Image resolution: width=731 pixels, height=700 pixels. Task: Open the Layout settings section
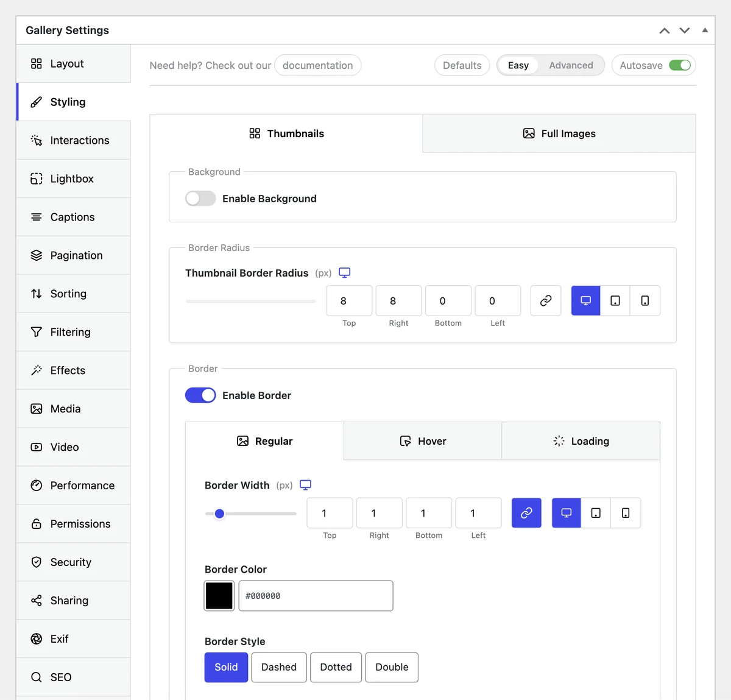pos(73,63)
